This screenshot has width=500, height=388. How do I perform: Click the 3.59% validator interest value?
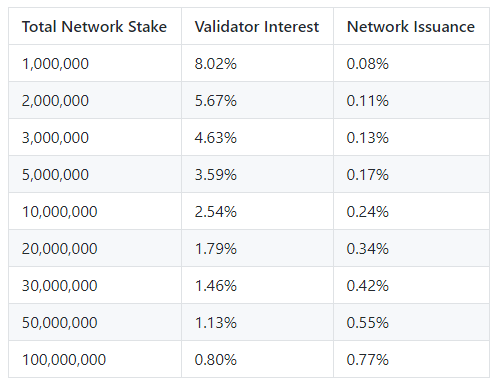click(216, 175)
